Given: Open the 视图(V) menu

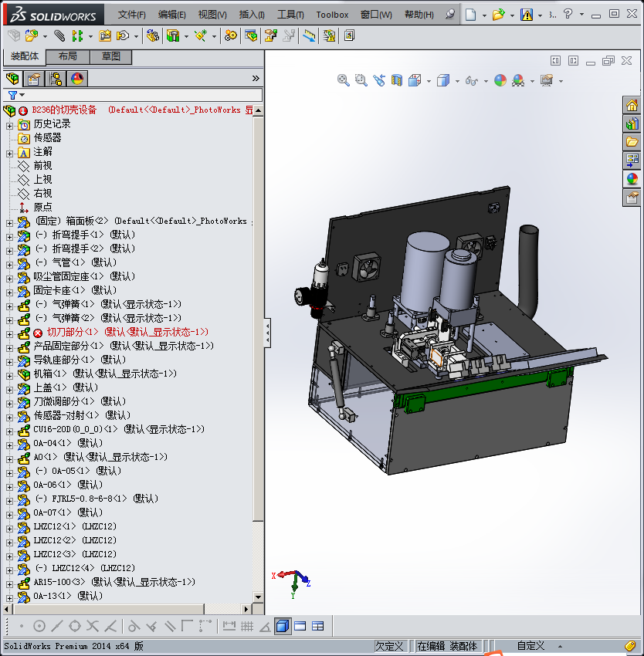Looking at the screenshot, I should tap(212, 15).
